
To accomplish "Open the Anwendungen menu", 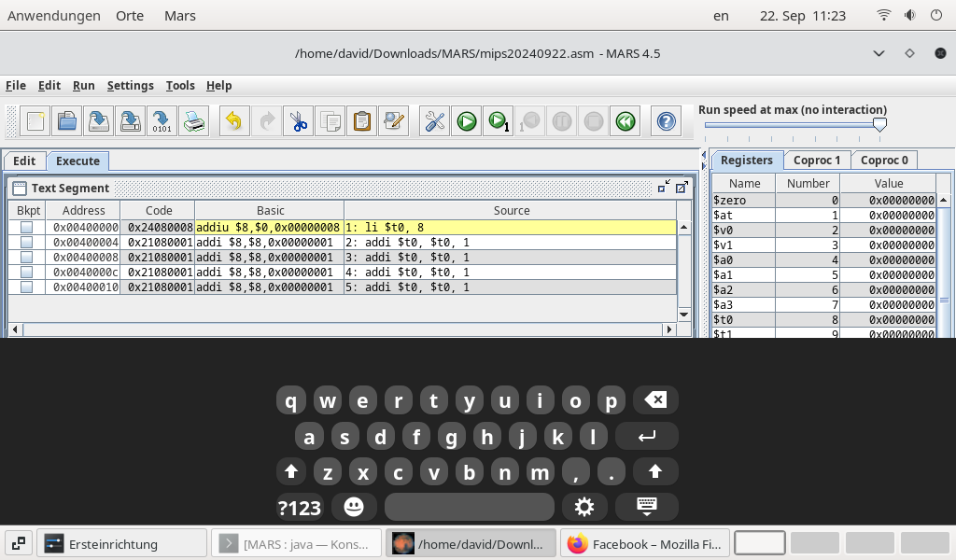I will (53, 15).
